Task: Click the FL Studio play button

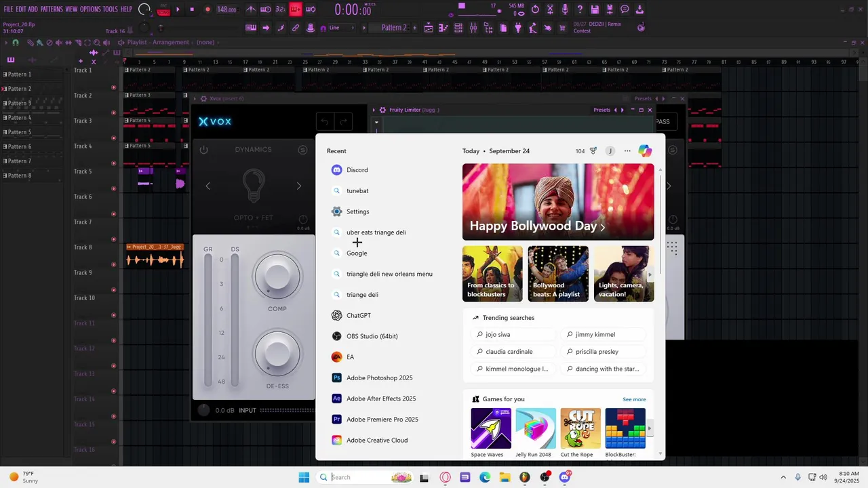Action: pos(178,9)
